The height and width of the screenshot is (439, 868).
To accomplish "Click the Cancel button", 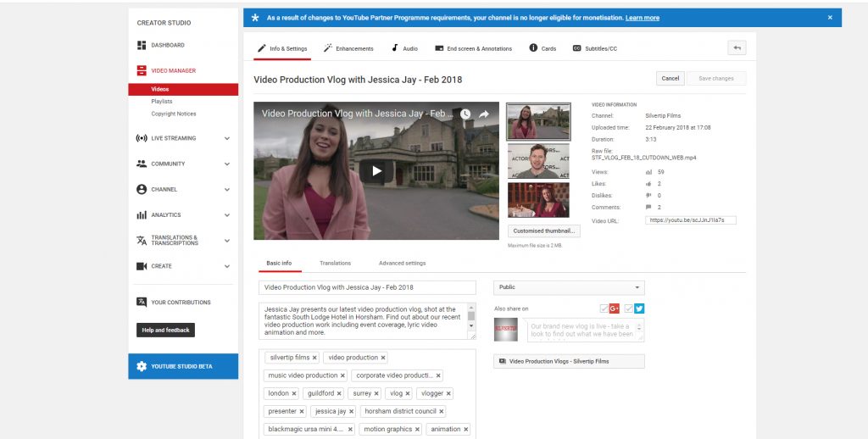I will 670,79.
